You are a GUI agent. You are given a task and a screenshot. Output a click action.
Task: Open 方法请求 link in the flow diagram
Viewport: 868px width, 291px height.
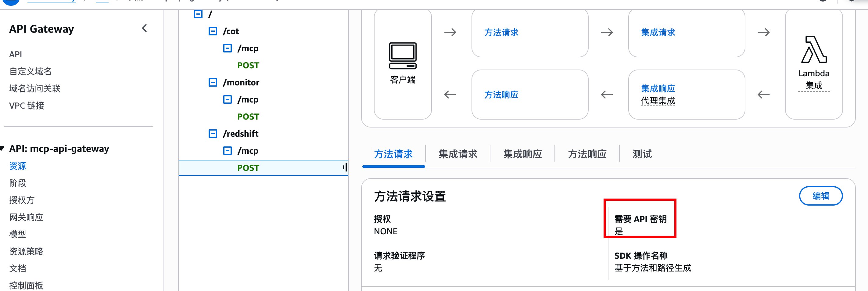501,32
